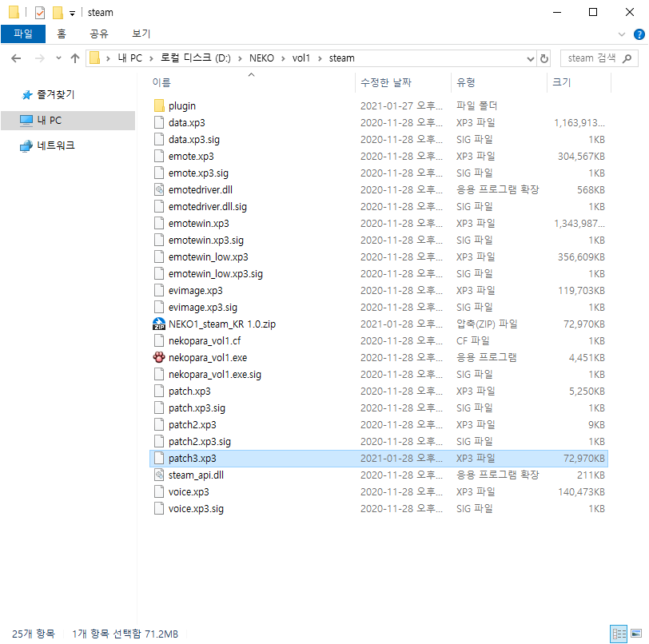This screenshot has width=649, height=644.
Task: Select the evimage.xp3.sig file name
Action: pyautogui.click(x=203, y=307)
